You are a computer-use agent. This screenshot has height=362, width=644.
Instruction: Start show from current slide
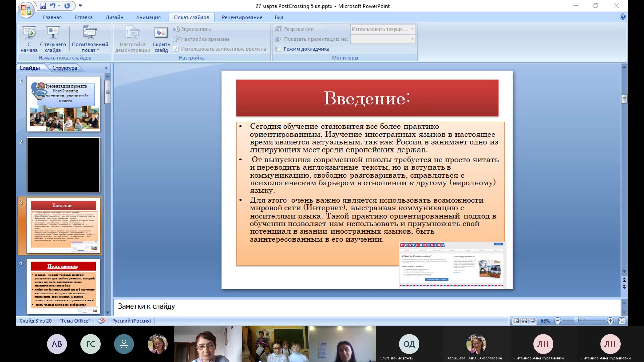52,40
